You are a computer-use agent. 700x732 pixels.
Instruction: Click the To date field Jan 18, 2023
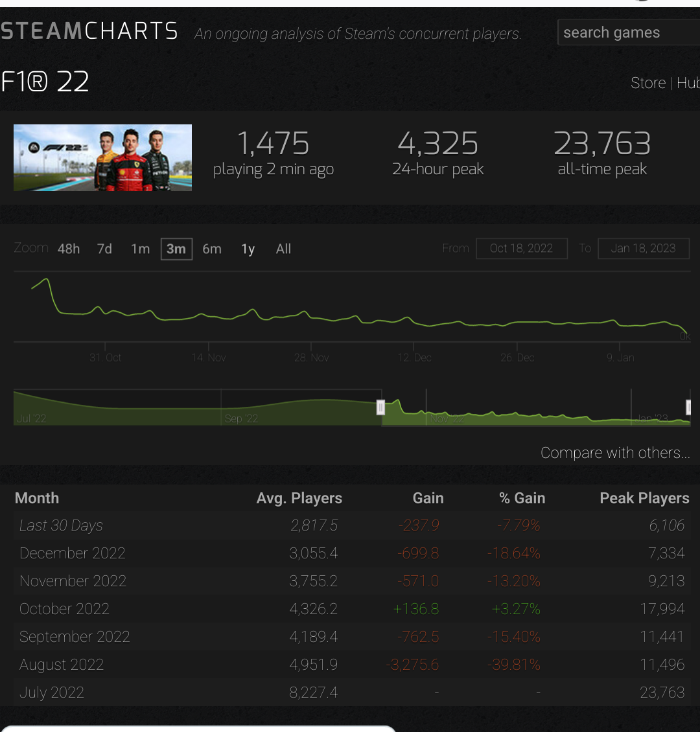click(x=644, y=248)
